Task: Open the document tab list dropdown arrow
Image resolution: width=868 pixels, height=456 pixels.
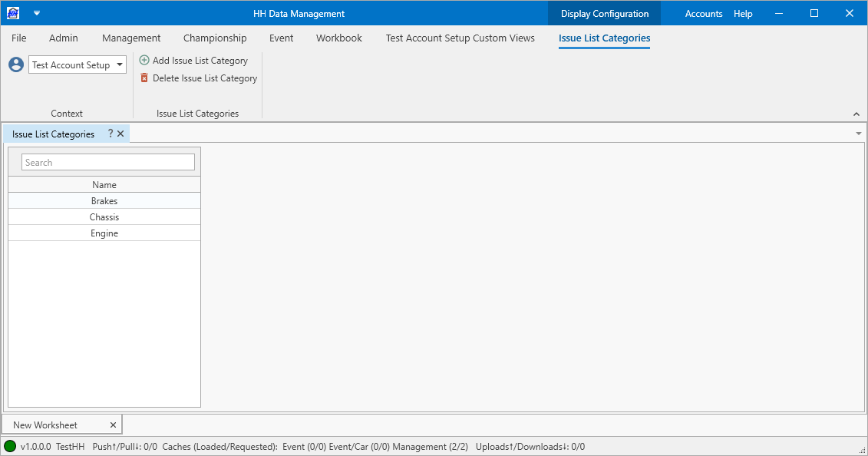Action: tap(858, 134)
